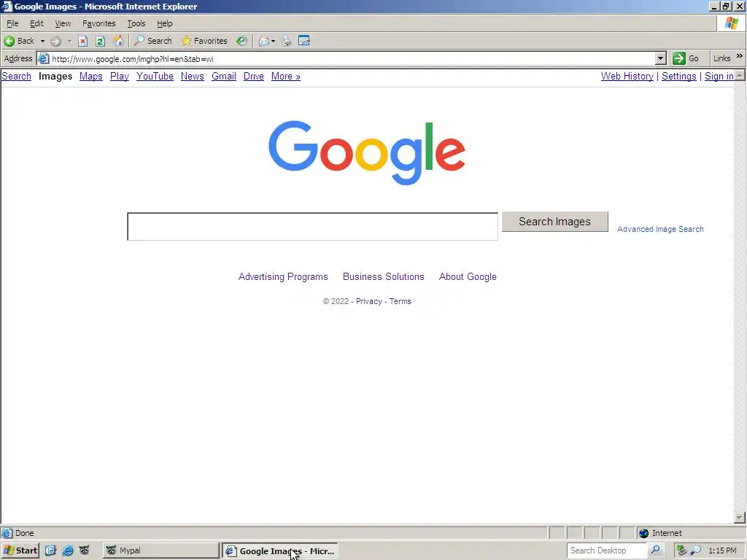Open the Drive link
Image resolution: width=747 pixels, height=560 pixels.
point(253,76)
